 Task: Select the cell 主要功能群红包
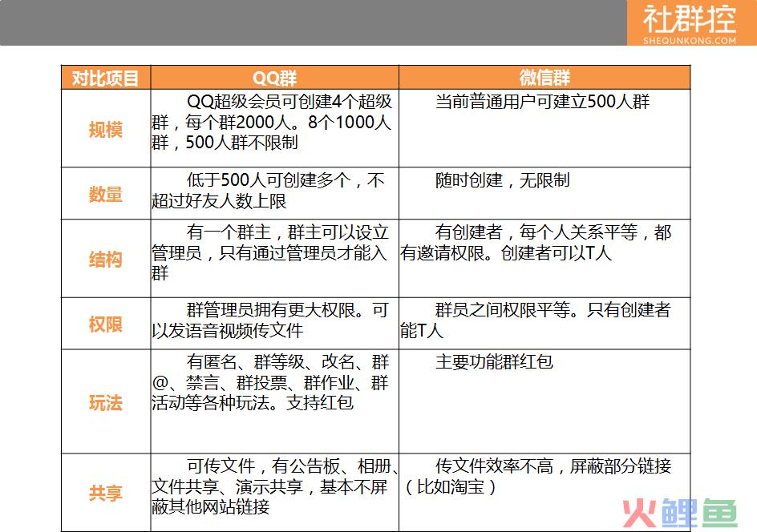click(544, 401)
